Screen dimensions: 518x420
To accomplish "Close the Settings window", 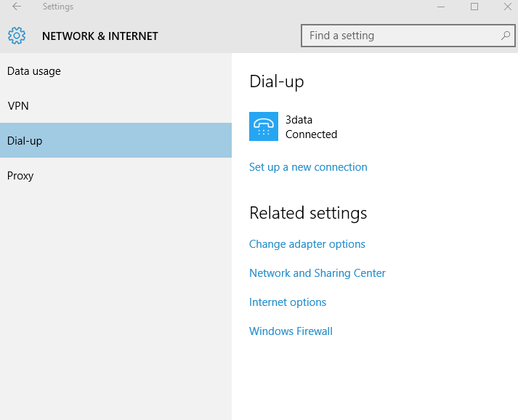I will pos(508,7).
